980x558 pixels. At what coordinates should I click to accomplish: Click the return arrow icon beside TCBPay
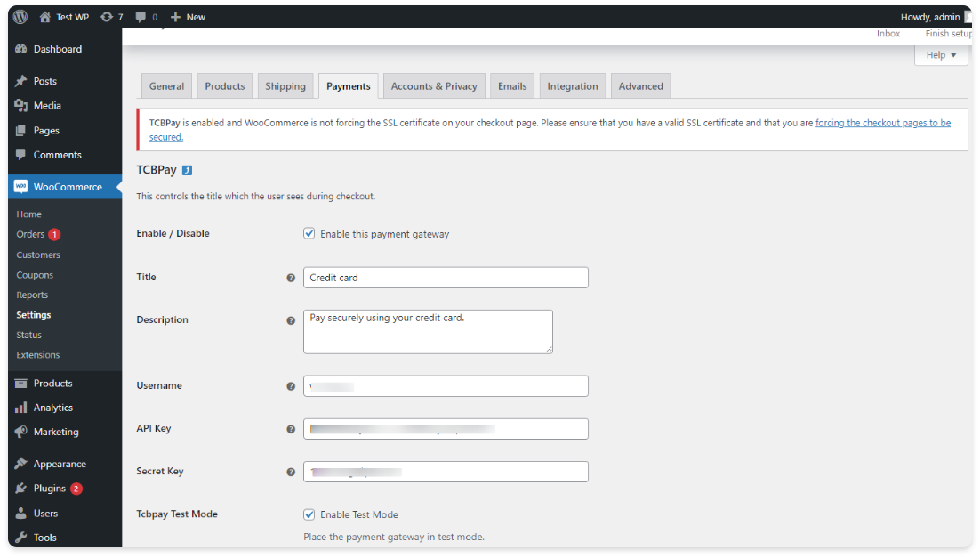click(x=187, y=170)
